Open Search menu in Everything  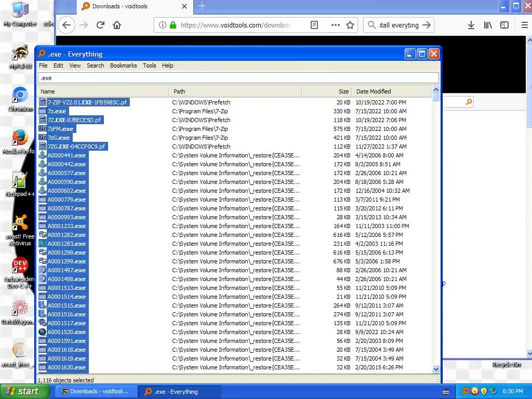[x=96, y=65]
